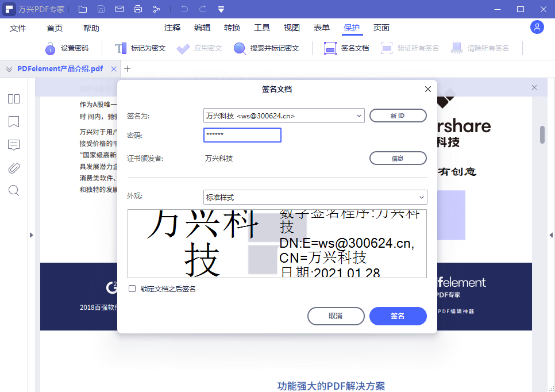The width and height of the screenshot is (555, 392).
Task: Select the 标记为密文 tool icon
Action: point(122,48)
